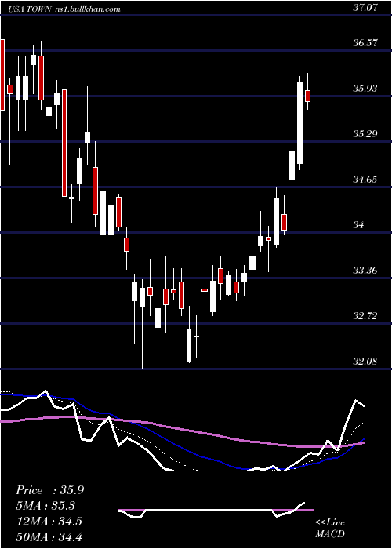This screenshot has width=392, height=549.
Task: Click the 33.36 price axis label
Action: point(365,271)
